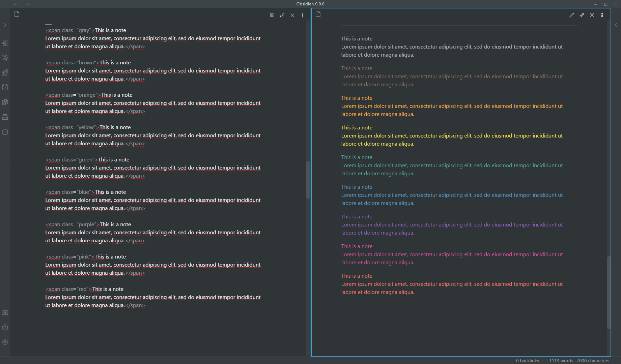Click the 7000 characters status

click(x=593, y=361)
